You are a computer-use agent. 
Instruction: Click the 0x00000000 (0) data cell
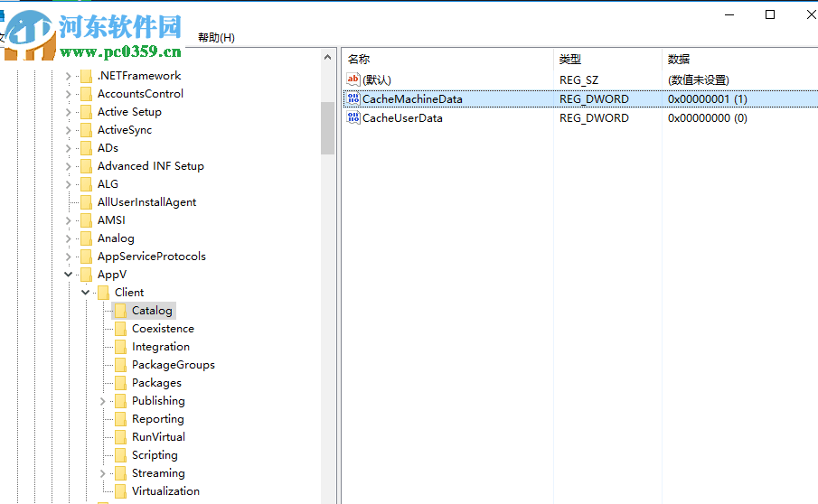[708, 117]
